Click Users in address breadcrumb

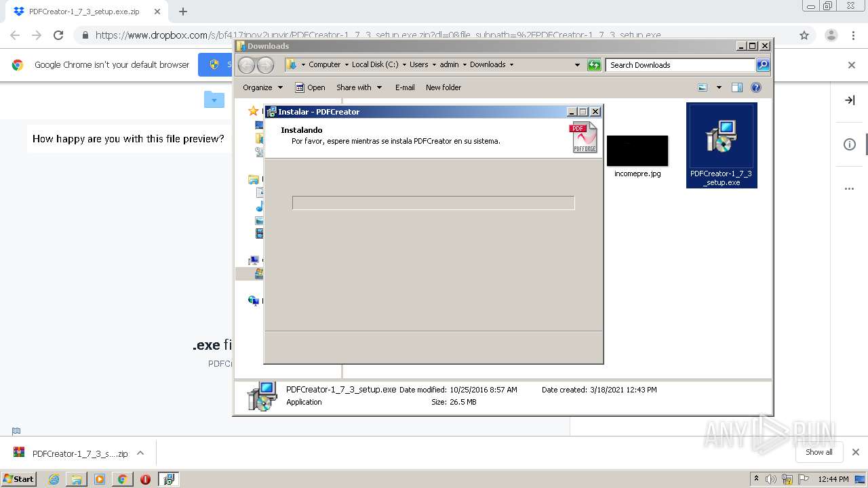418,65
